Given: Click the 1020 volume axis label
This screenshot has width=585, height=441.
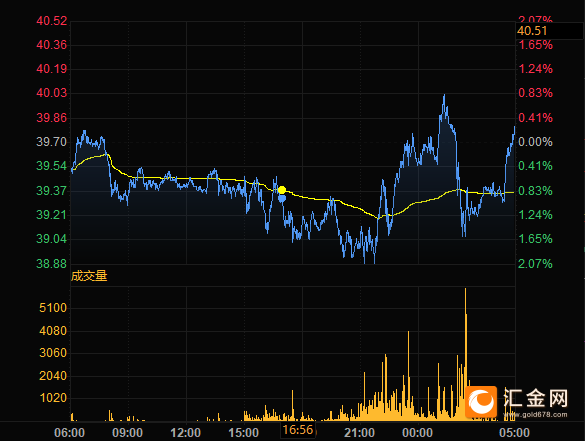Looking at the screenshot, I should click(53, 398).
